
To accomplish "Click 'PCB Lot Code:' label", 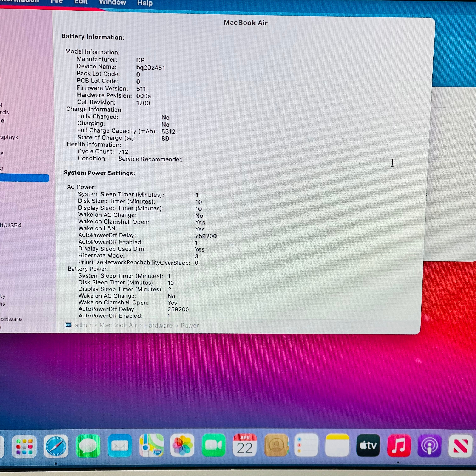I will [98, 81].
